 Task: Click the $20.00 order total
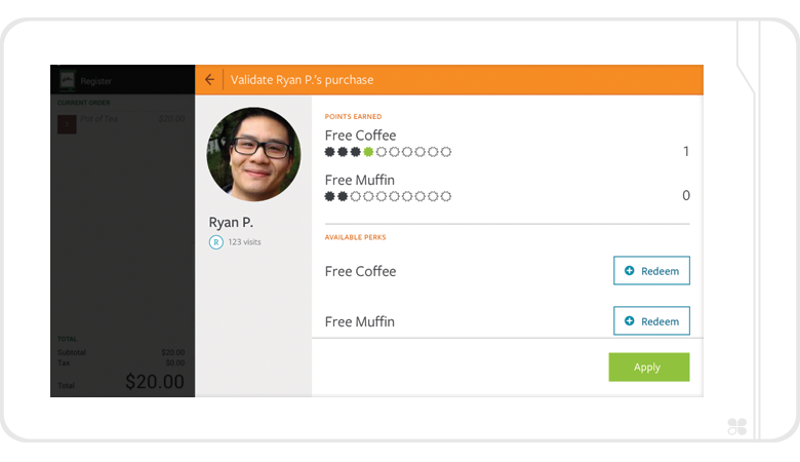click(x=154, y=382)
